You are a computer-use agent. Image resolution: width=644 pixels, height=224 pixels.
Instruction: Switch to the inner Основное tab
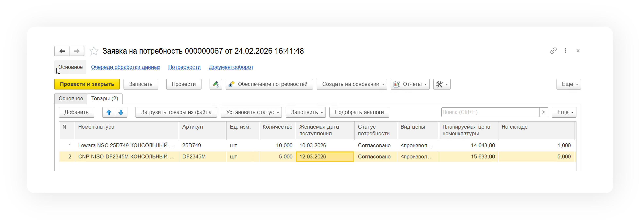coord(71,99)
